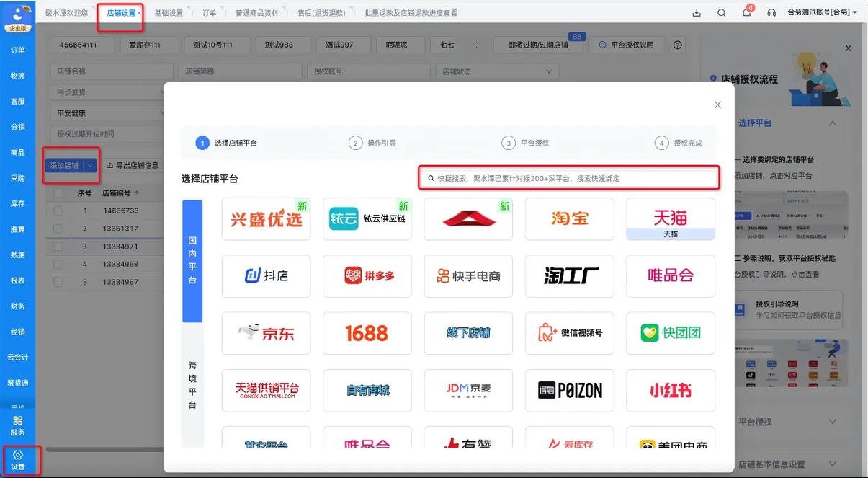Click the 即将过期/过期店铺 button

coord(538,45)
